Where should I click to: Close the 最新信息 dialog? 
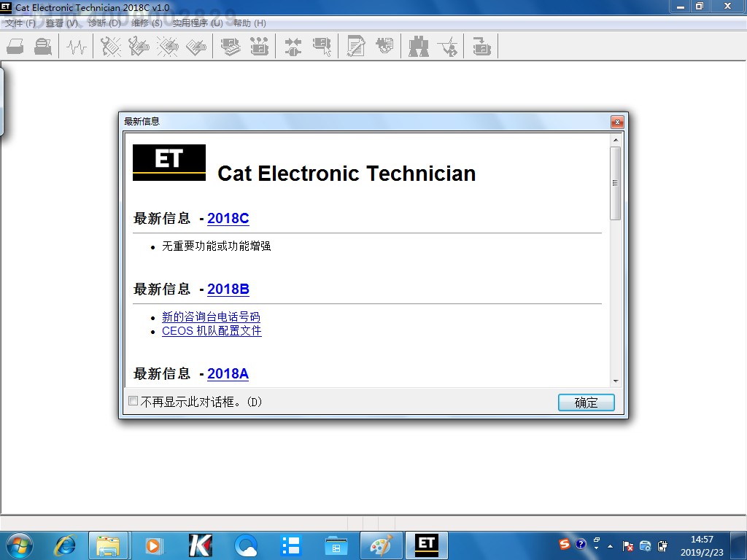pos(617,122)
